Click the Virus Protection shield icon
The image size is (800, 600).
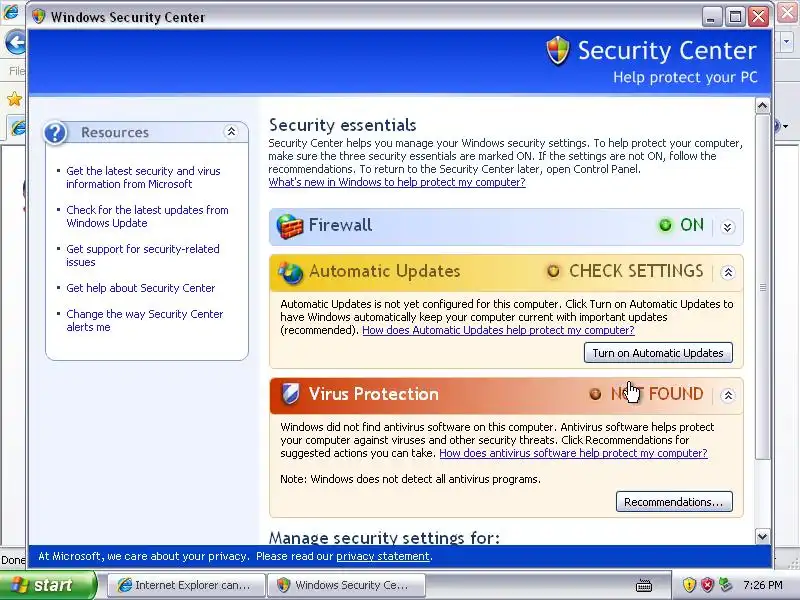(x=290, y=394)
